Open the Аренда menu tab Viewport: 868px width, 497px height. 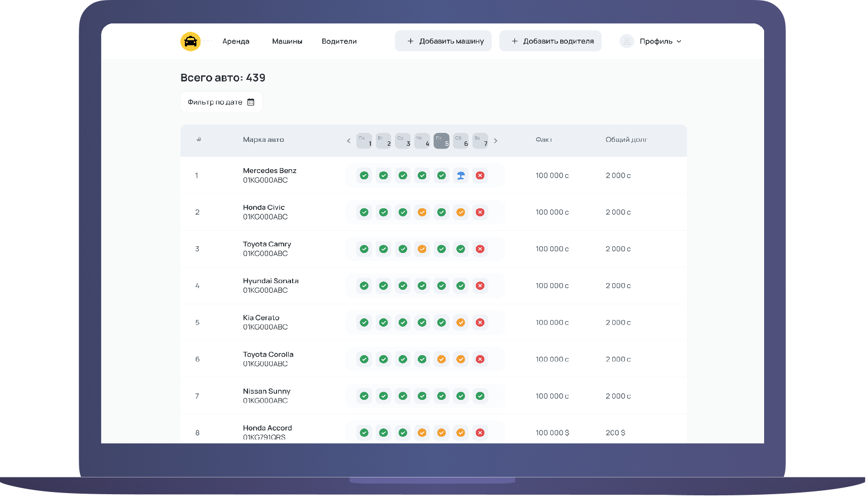click(x=236, y=41)
